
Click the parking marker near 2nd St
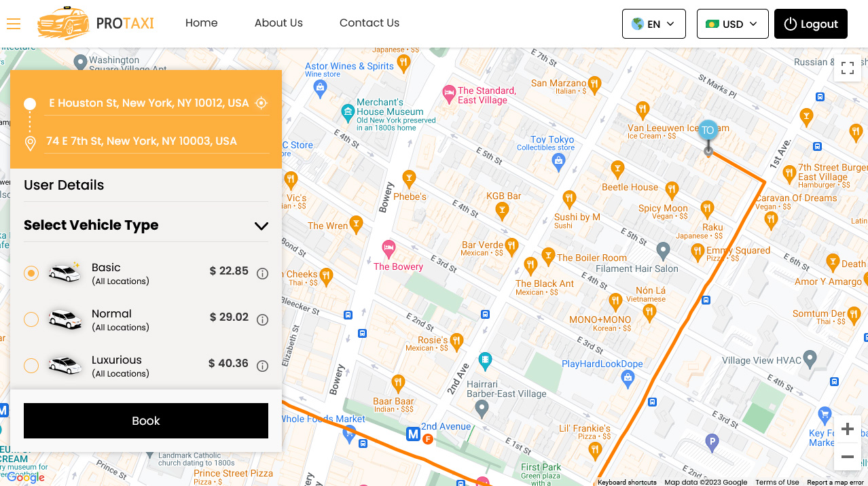[x=712, y=444]
